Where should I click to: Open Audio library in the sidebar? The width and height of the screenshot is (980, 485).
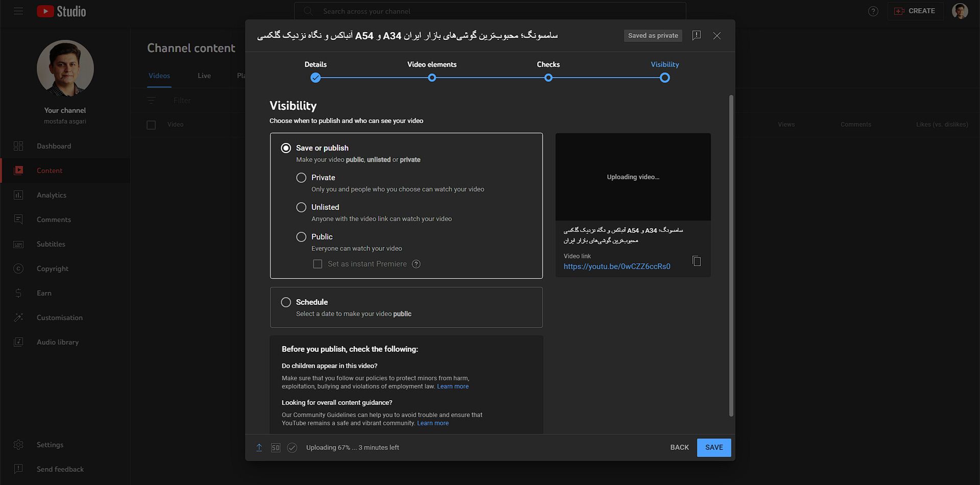point(65,342)
